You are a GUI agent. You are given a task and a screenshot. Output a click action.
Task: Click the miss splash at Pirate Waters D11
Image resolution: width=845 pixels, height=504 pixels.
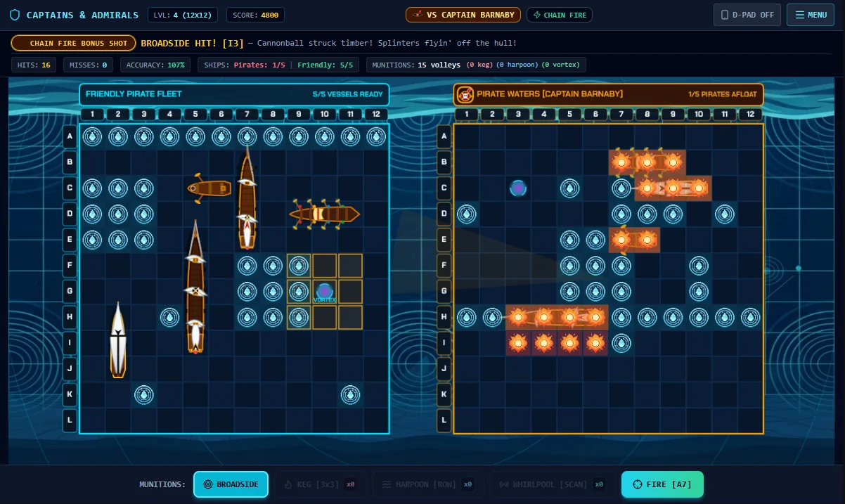pos(724,214)
